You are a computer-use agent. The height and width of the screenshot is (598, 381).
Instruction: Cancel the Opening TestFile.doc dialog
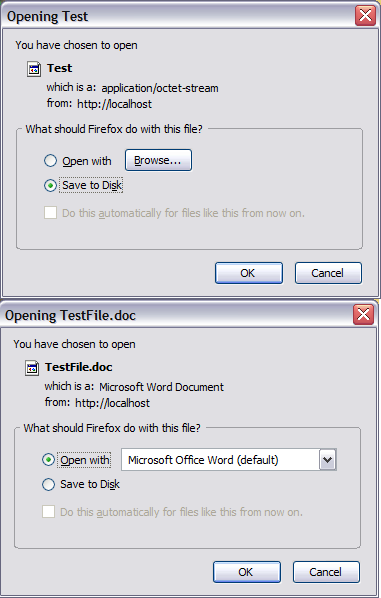coord(326,572)
